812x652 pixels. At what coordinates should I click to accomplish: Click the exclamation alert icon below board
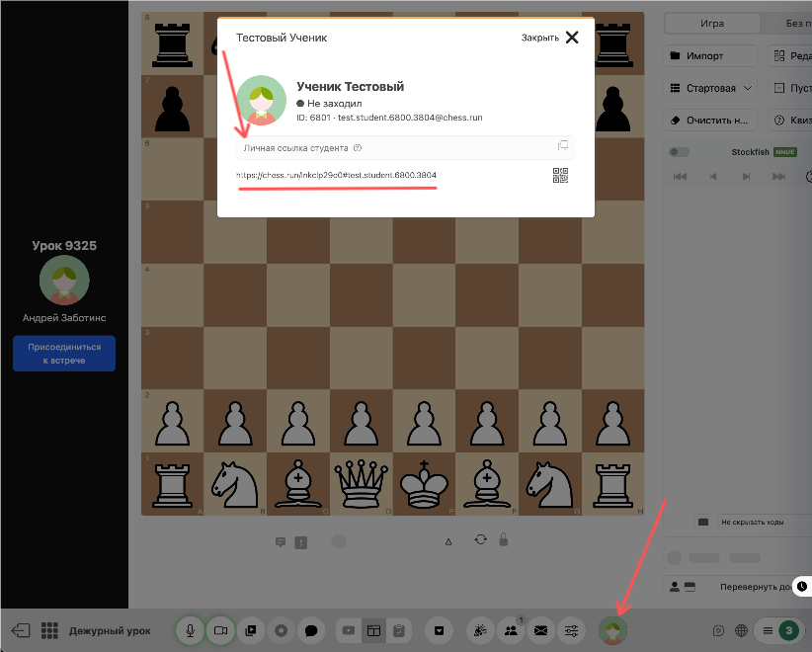301,542
